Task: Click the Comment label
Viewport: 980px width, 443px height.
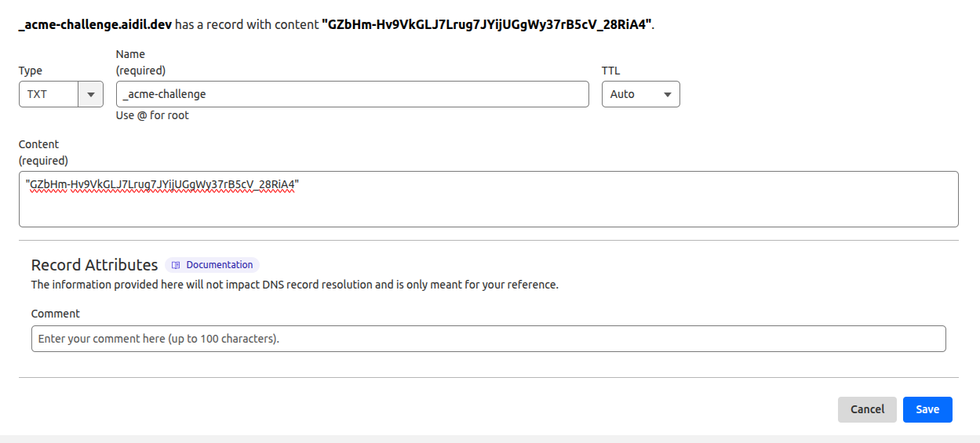Action: (56, 314)
